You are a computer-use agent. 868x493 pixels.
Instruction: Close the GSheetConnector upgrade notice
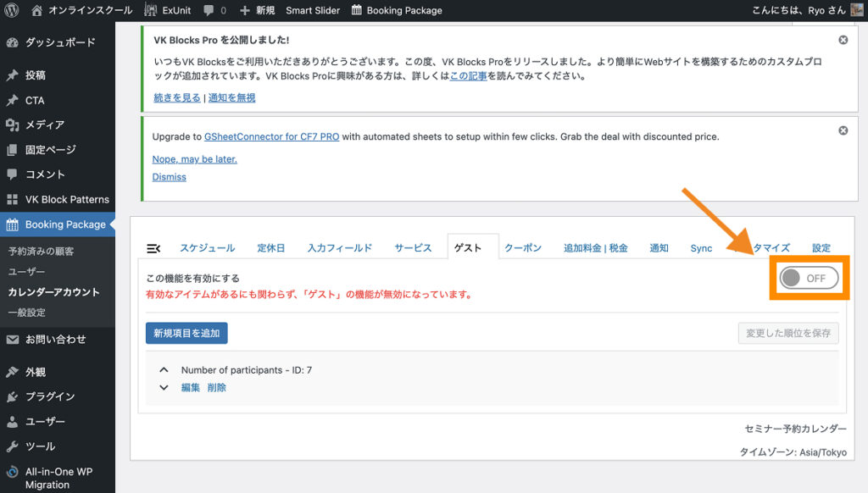coord(843,130)
